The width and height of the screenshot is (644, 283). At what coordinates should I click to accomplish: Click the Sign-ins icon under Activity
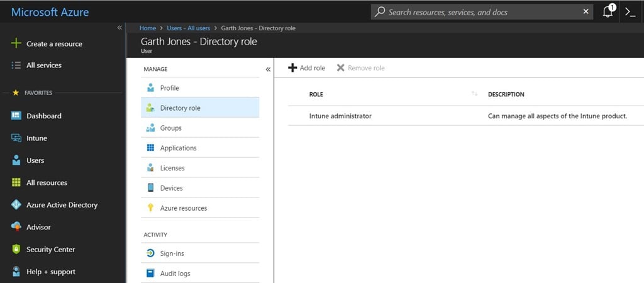pyautogui.click(x=151, y=253)
